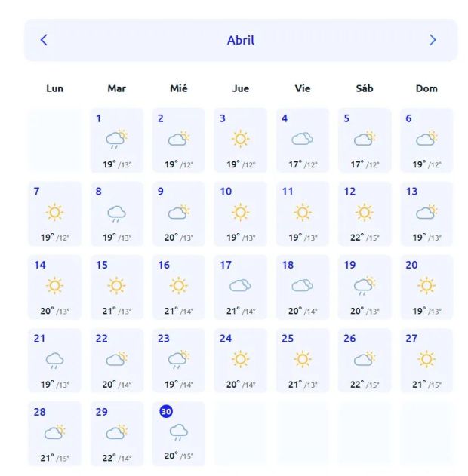Image resolution: width=468 pixels, height=476 pixels.
Task: Click the rain icon on April 21
Action: point(54,360)
